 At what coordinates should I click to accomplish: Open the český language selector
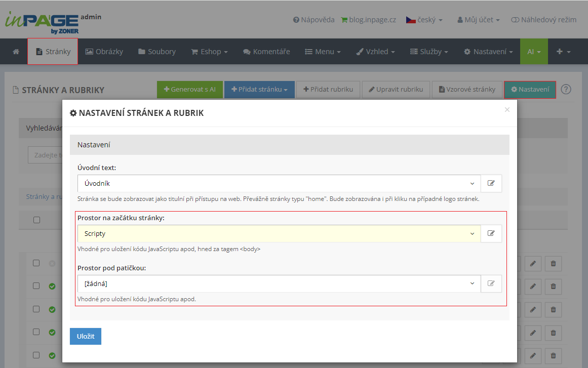[x=424, y=20]
